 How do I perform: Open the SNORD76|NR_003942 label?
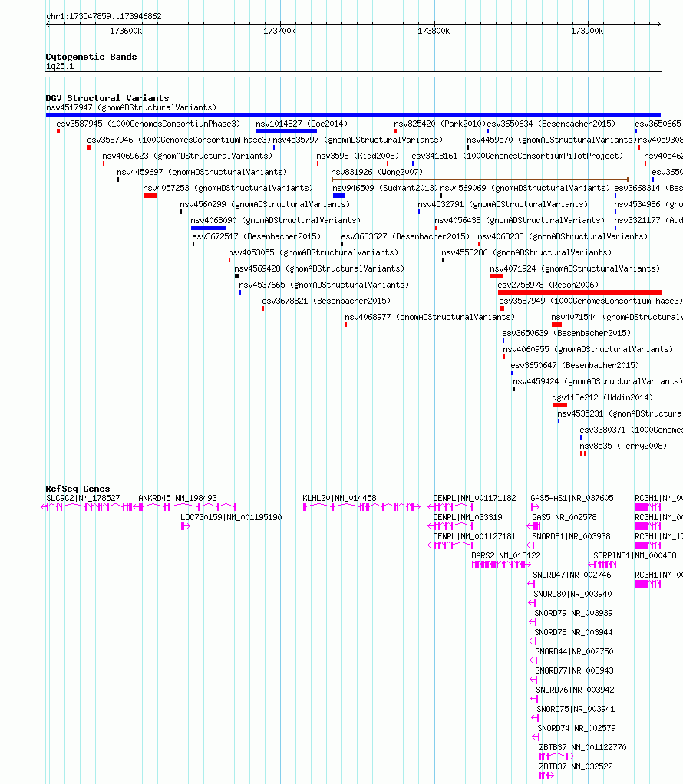(575, 690)
